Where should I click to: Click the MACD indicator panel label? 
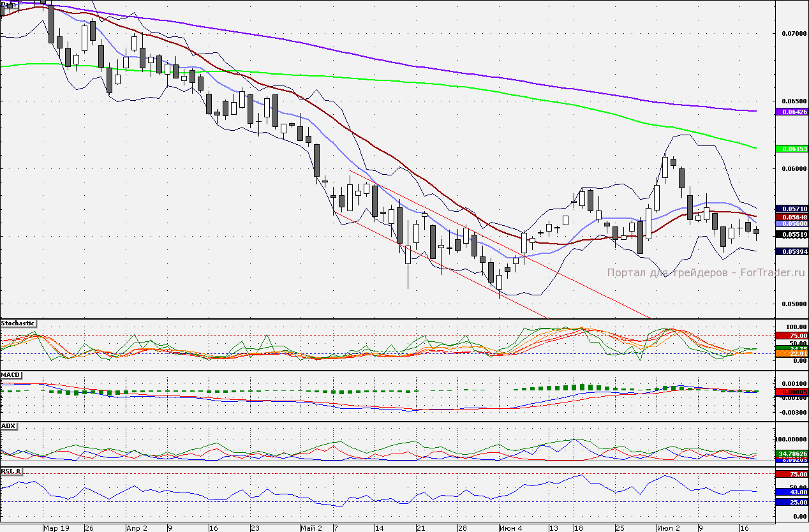click(x=10, y=374)
